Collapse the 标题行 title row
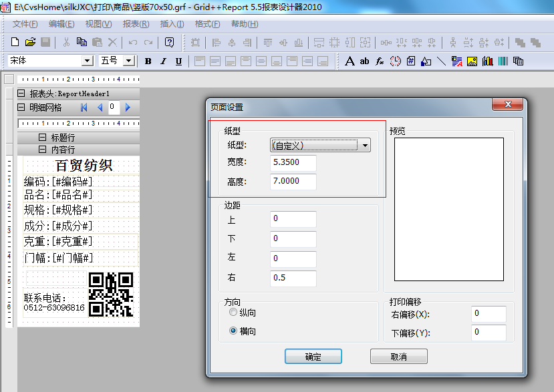The height and width of the screenshot is (392, 554). [x=42, y=137]
